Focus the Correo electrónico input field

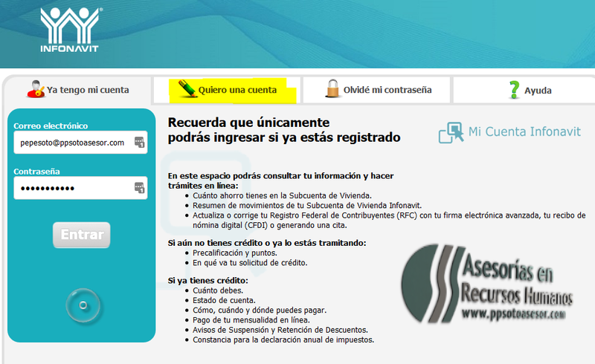[x=80, y=143]
